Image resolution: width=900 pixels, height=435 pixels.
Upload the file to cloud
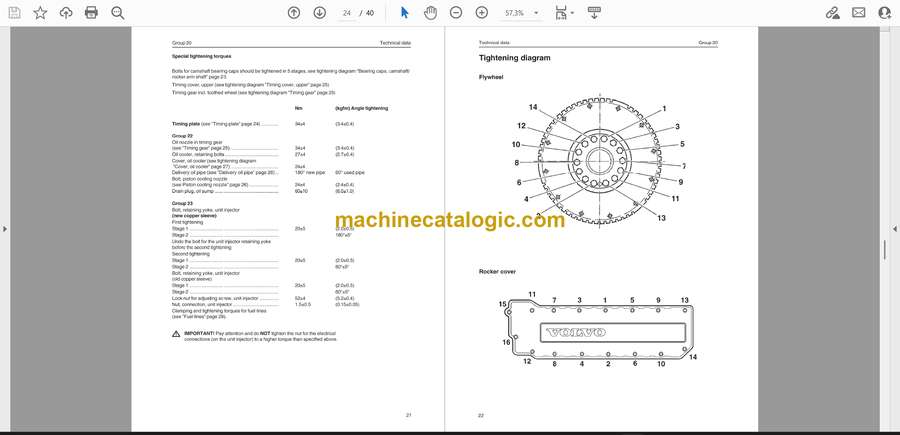pyautogui.click(x=66, y=13)
